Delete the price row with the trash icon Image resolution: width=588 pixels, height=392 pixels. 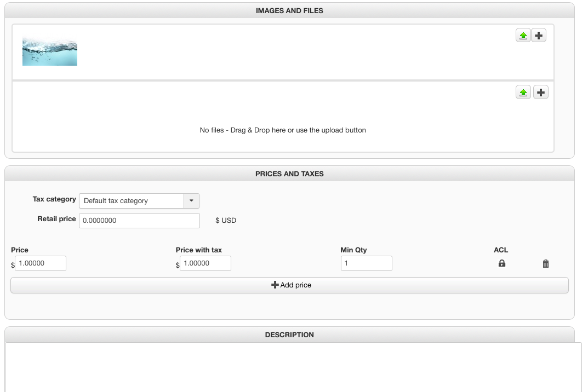tap(546, 264)
